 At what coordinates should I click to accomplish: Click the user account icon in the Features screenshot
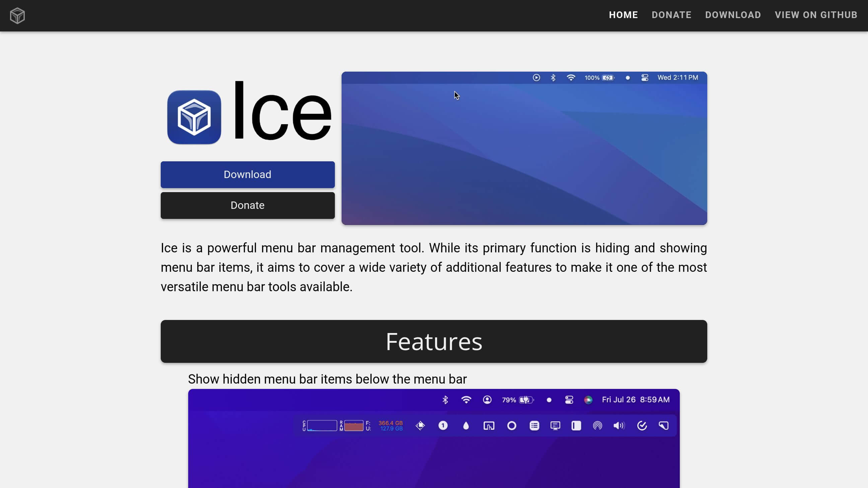pos(487,400)
